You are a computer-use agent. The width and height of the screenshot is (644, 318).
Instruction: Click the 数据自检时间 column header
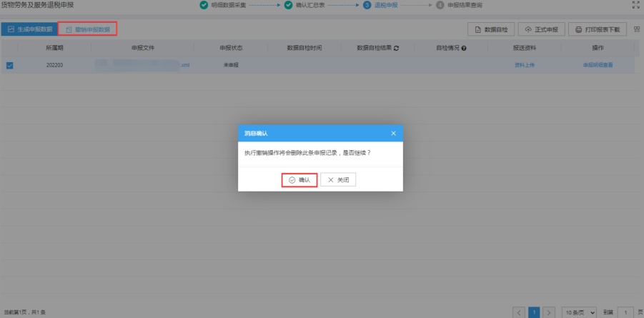point(304,48)
